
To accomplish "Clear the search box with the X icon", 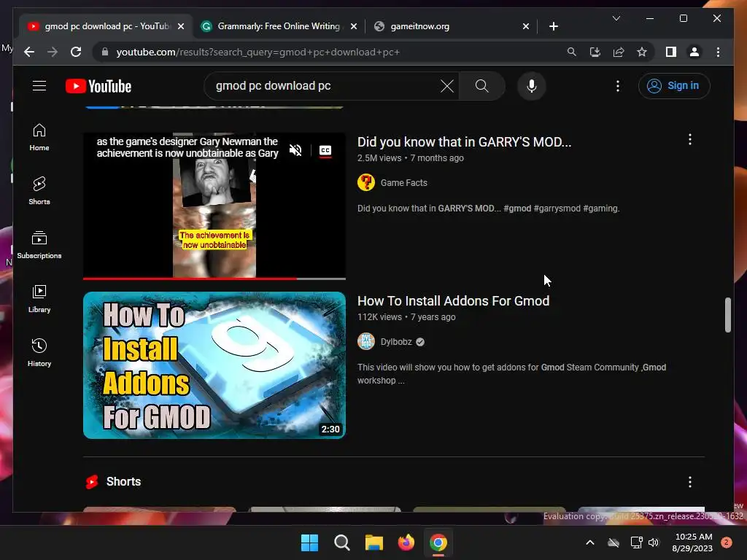I will pyautogui.click(x=446, y=86).
